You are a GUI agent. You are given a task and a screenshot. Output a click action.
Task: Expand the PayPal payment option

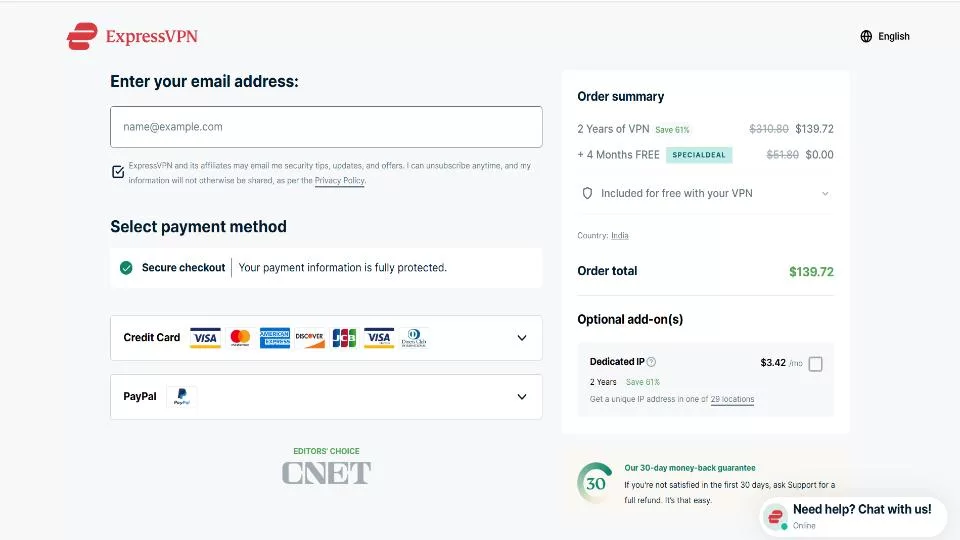(326, 397)
